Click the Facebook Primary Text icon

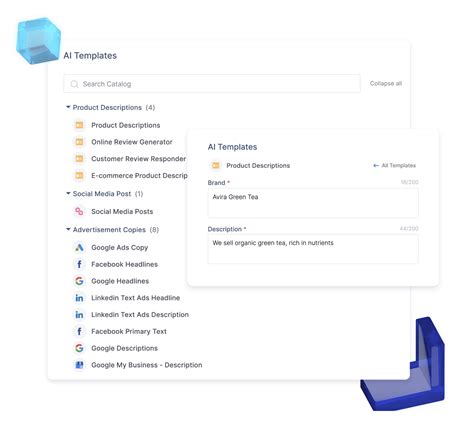pos(79,331)
